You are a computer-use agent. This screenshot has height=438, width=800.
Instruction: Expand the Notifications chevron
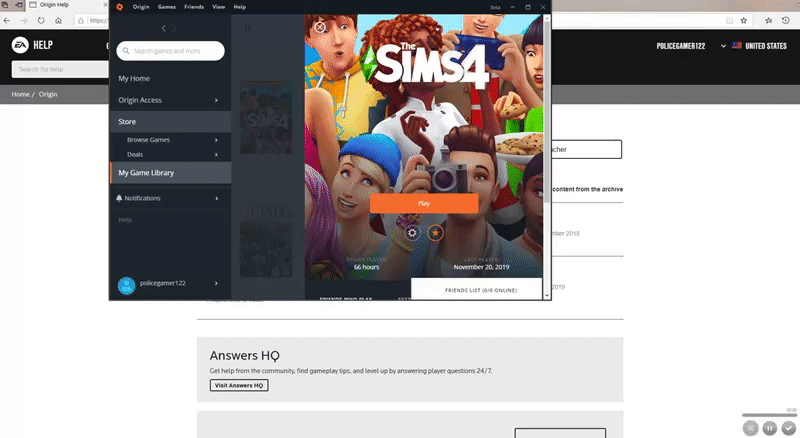pos(216,198)
